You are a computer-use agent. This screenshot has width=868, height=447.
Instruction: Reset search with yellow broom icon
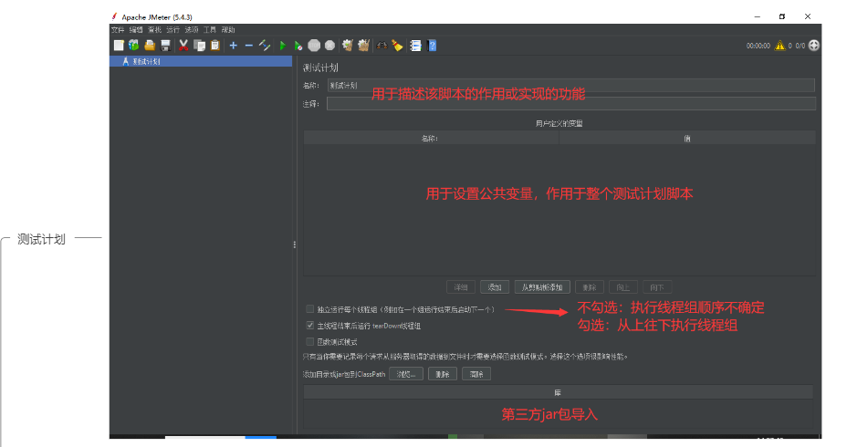(x=397, y=46)
